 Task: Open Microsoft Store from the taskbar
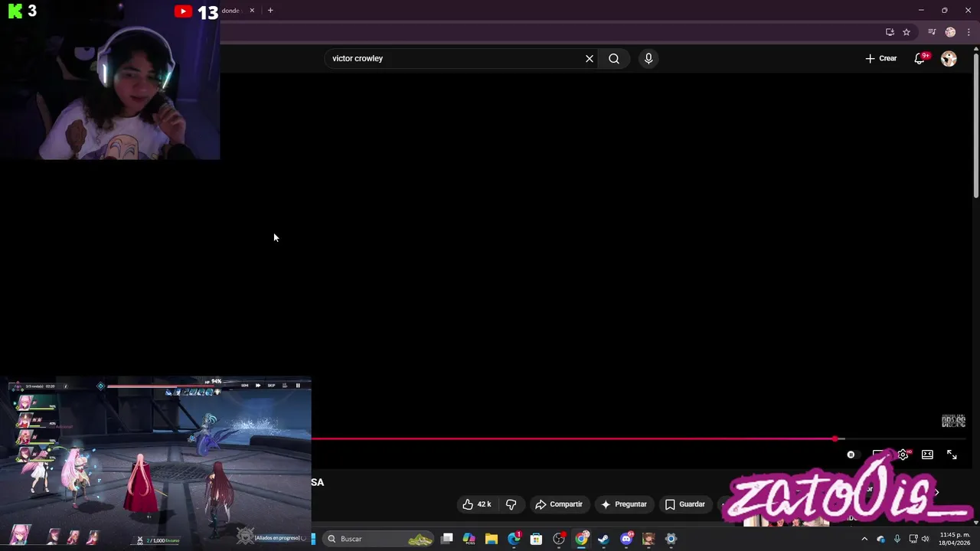click(536, 539)
